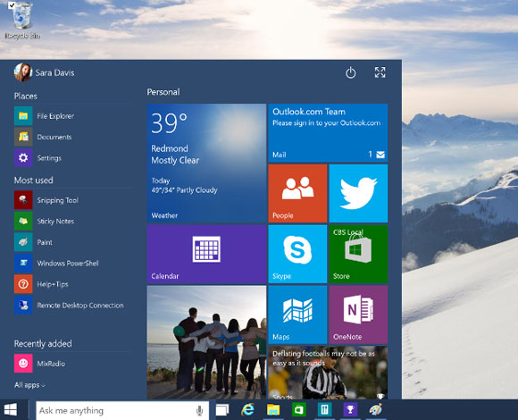518x420 pixels.
Task: Open the Store app from the taskbar
Action: pos(299,410)
